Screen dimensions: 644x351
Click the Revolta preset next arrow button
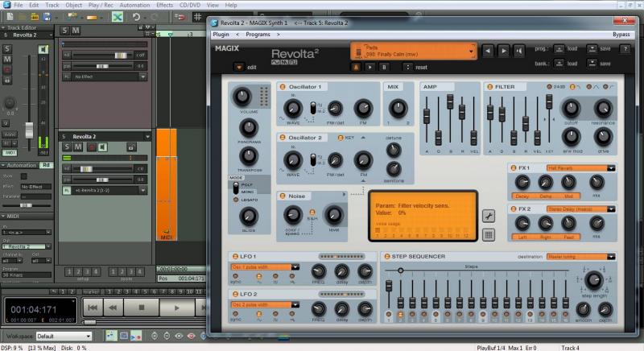tap(504, 51)
